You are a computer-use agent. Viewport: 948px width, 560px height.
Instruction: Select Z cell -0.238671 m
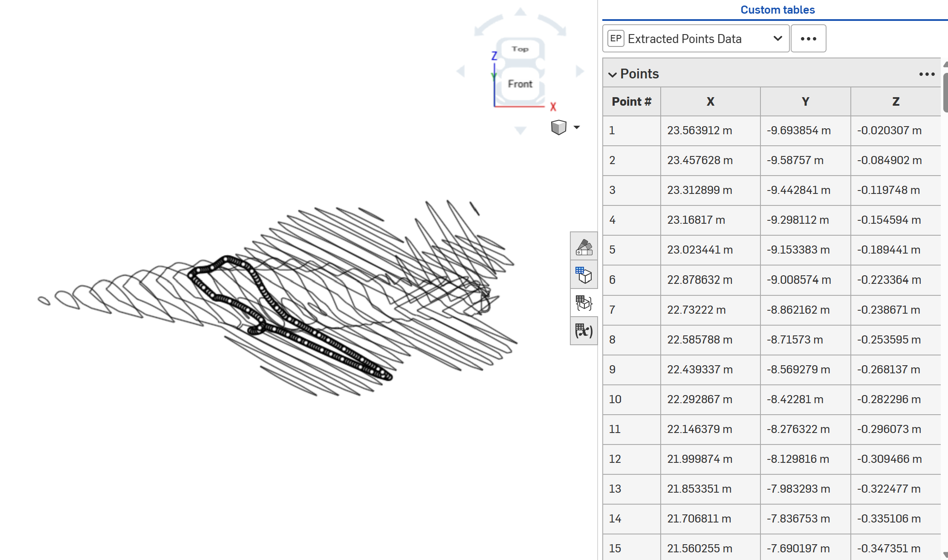tap(896, 310)
